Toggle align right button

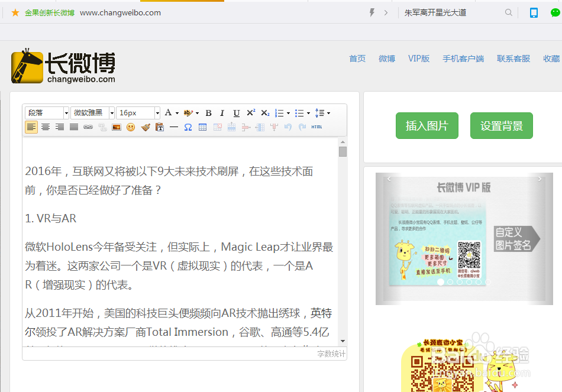[60, 127]
